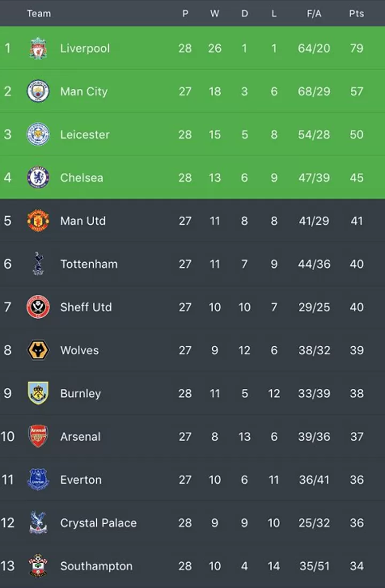Viewport: 385px width, 588px height.
Task: Click the Southampton club crest
Action: [38, 566]
